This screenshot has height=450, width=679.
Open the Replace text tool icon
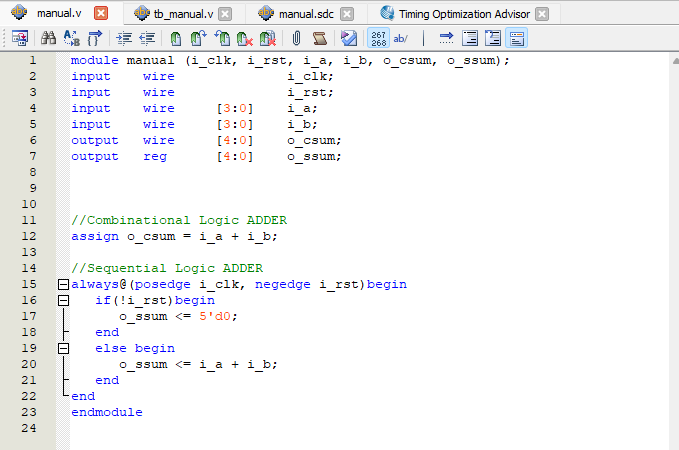coord(71,38)
